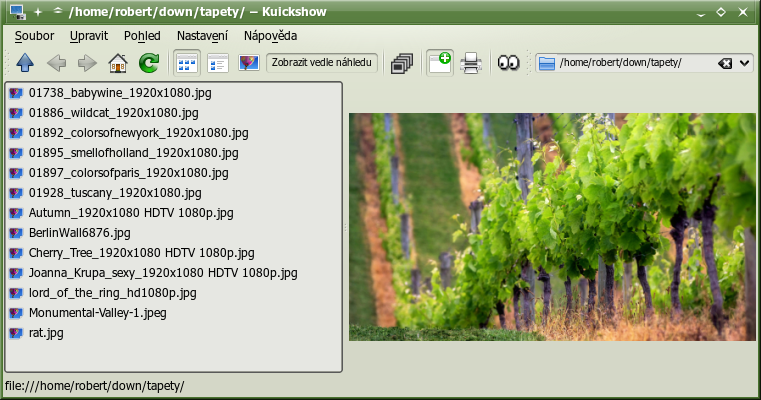Reload the current folder with the green arrow
Screen dimensions: 761x400
pyautogui.click(x=149, y=63)
